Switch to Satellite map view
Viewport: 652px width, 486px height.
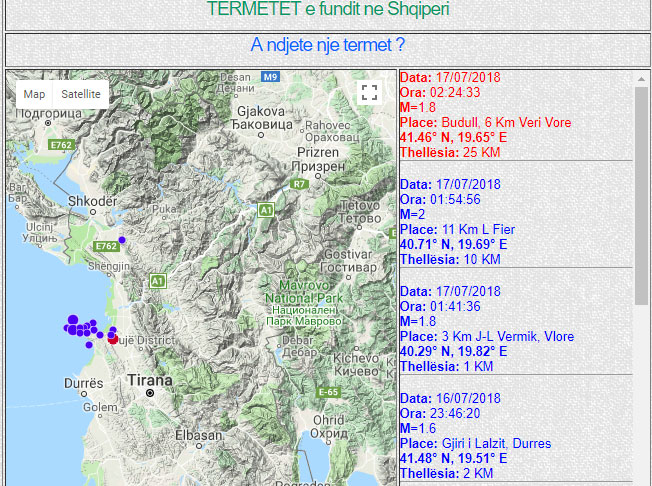80,94
